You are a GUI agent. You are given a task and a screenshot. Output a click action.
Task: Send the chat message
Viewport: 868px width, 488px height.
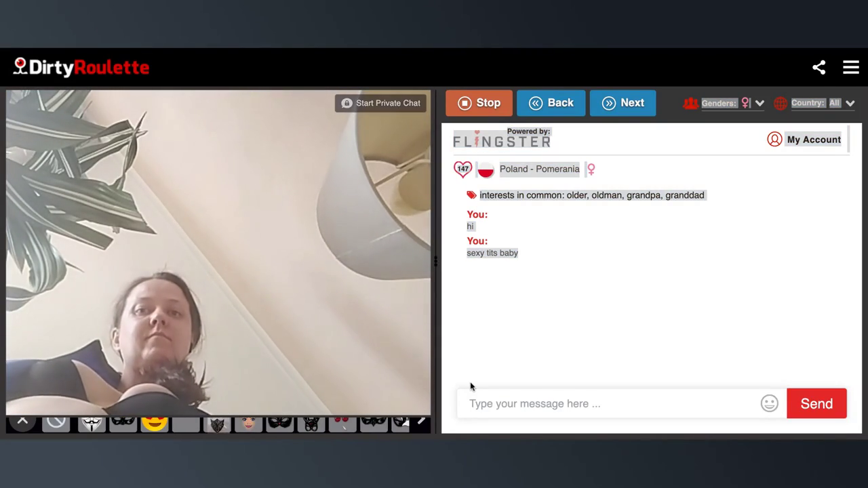(816, 403)
